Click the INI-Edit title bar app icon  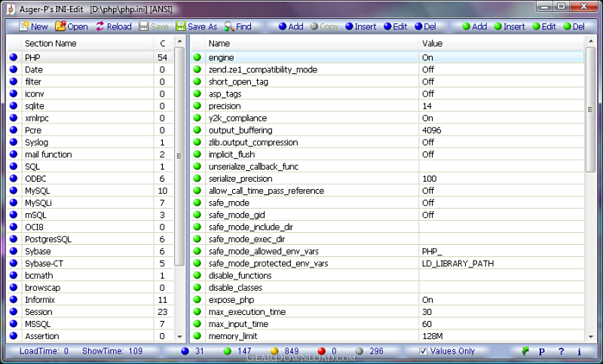[11, 9]
